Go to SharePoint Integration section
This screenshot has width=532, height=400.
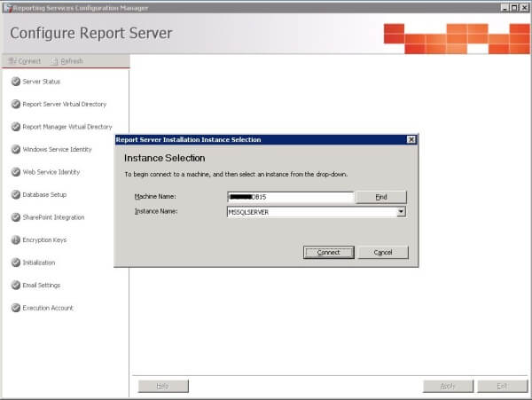53,217
